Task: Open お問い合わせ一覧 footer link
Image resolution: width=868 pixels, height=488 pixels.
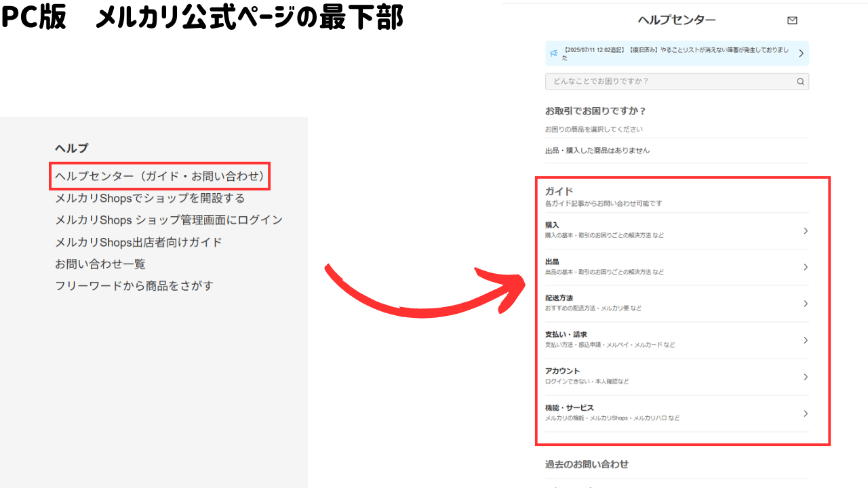Action: click(100, 264)
